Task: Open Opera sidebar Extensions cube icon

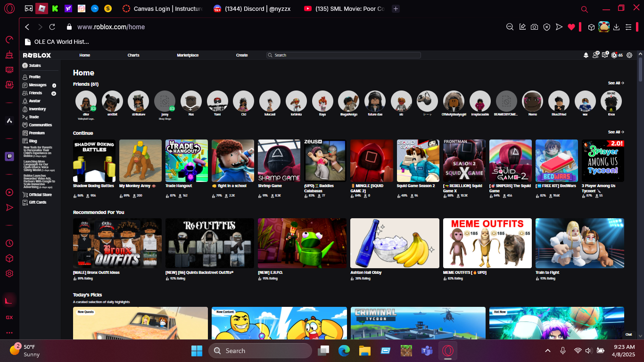Action: [9, 258]
